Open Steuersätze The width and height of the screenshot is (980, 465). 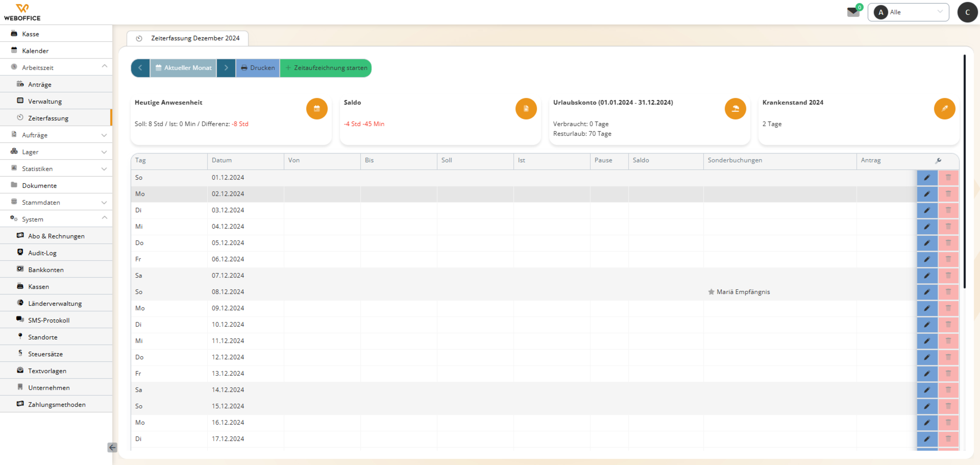click(x=56, y=354)
